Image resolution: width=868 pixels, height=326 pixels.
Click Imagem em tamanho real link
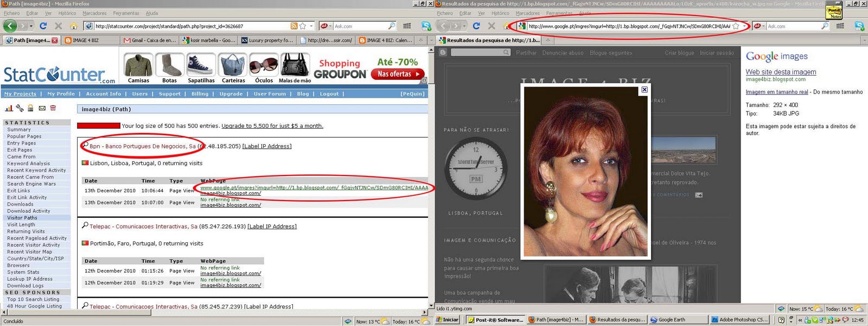[x=777, y=92]
